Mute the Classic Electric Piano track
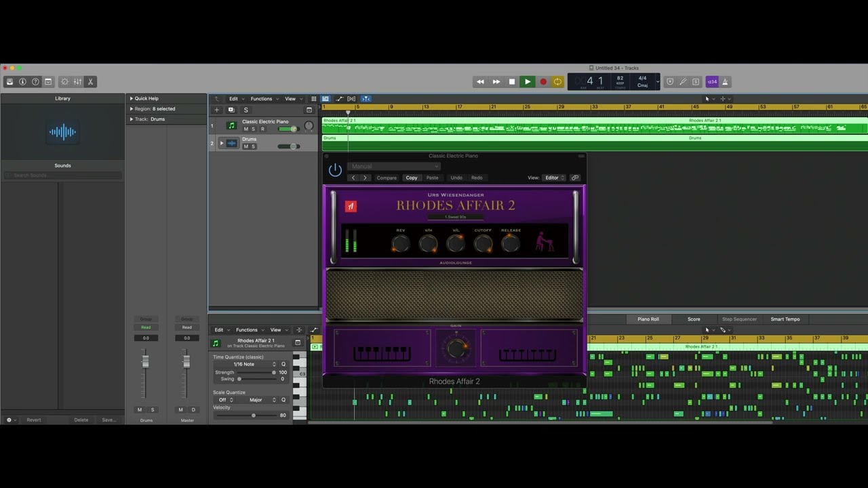 [246, 129]
